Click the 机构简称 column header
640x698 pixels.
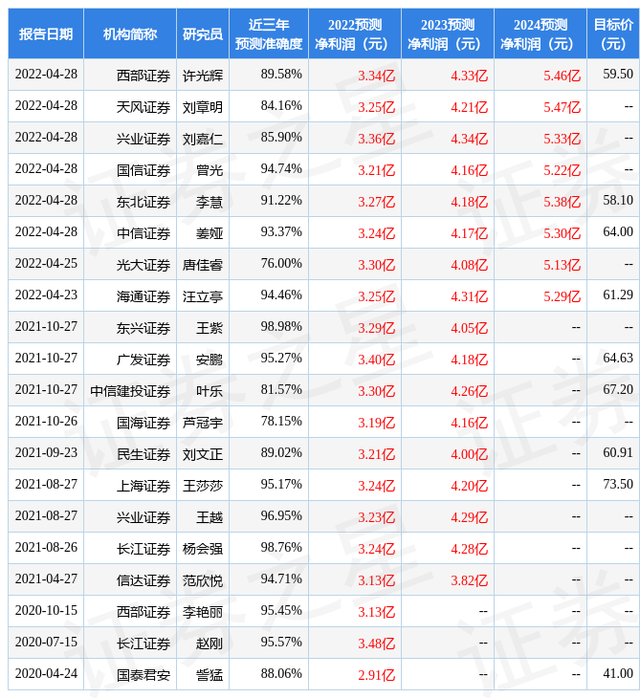coord(130,34)
